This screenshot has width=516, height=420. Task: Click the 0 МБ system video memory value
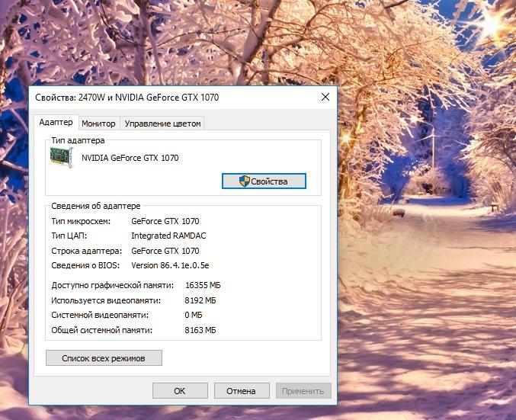point(194,315)
